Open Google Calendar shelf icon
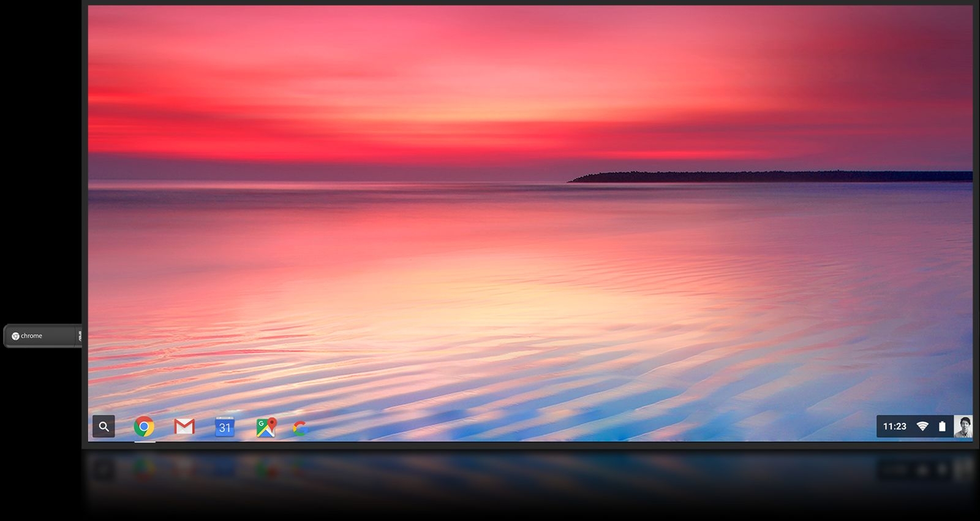 [225, 427]
